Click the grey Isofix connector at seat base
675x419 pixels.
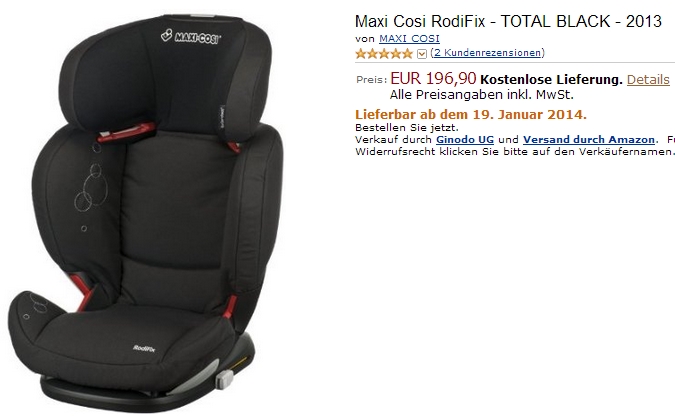224,379
